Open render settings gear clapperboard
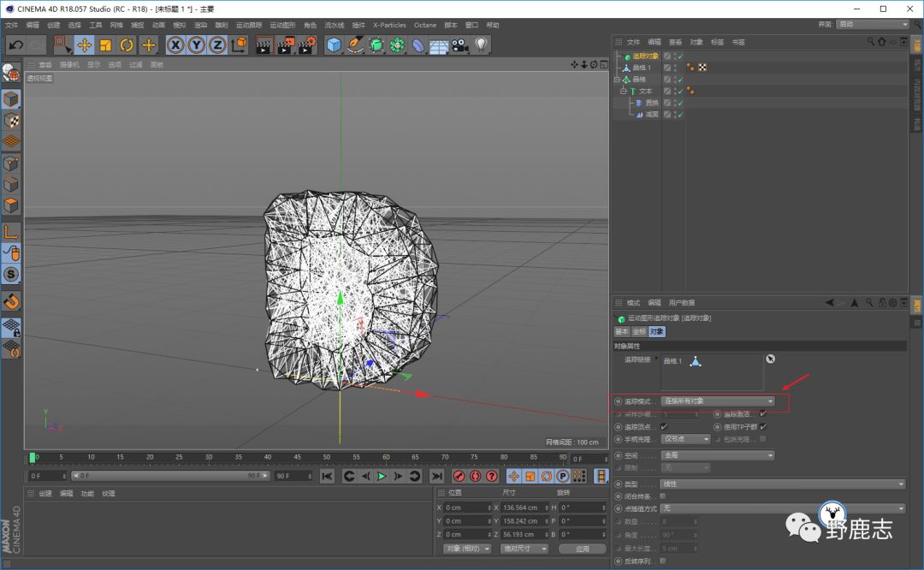The height and width of the screenshot is (570, 924). (307, 45)
